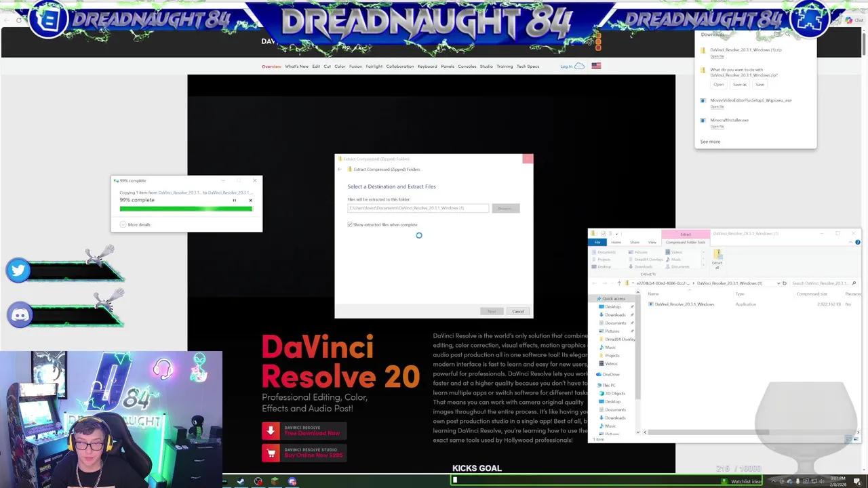Open the File tab in Explorer
The height and width of the screenshot is (488, 868).
[597, 242]
